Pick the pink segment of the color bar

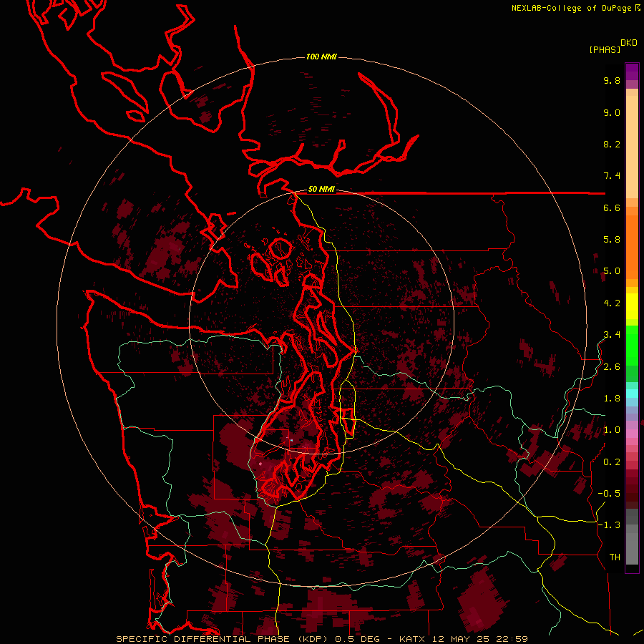632,434
